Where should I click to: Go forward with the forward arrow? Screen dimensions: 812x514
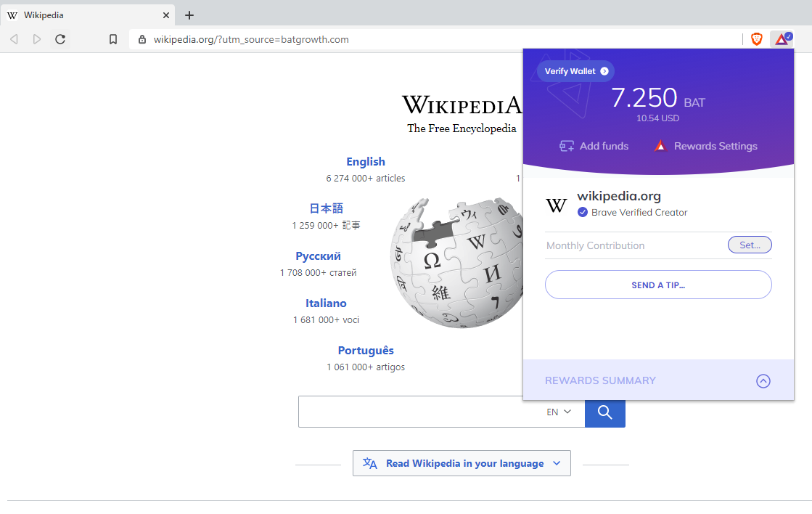[x=37, y=39]
